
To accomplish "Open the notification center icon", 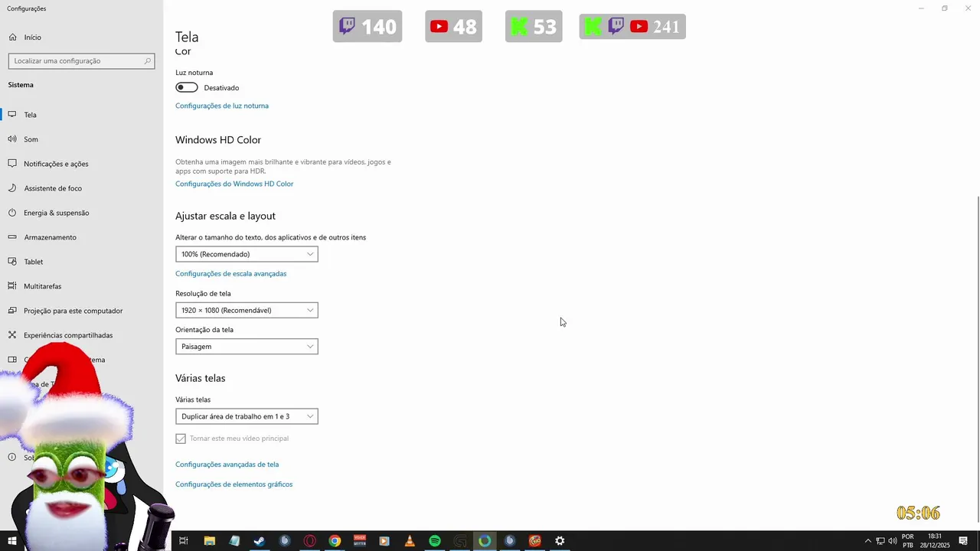I will 963,541.
